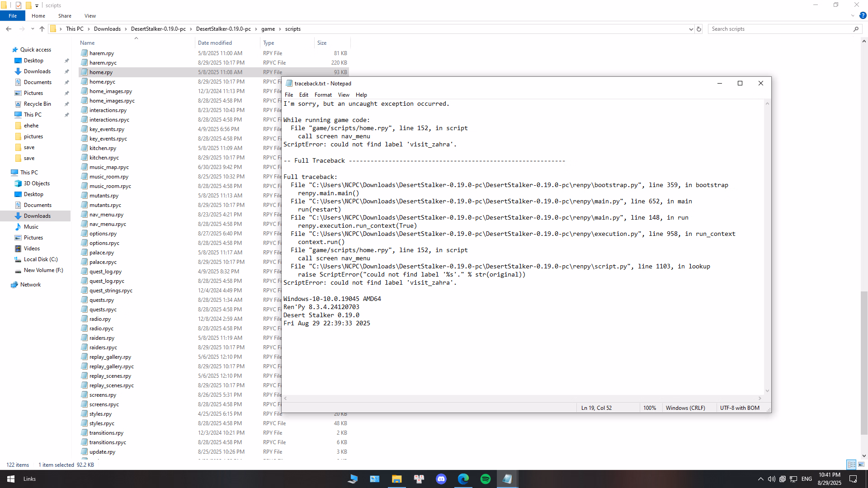868x488 pixels.
Task: Select Downloads under This PC in the sidebar
Action: [x=37, y=216]
